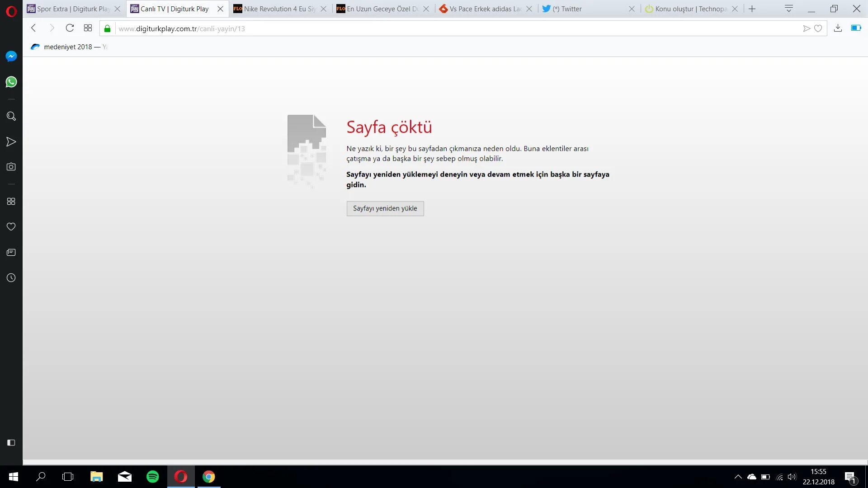Open the medeniyet 2018 bookmark
The width and height of the screenshot is (868, 488).
(x=68, y=47)
